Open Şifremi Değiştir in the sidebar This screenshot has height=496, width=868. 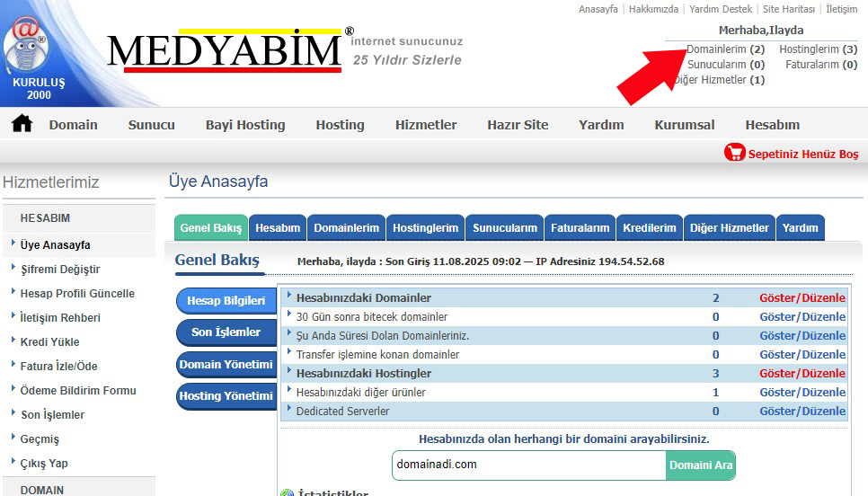pos(60,269)
